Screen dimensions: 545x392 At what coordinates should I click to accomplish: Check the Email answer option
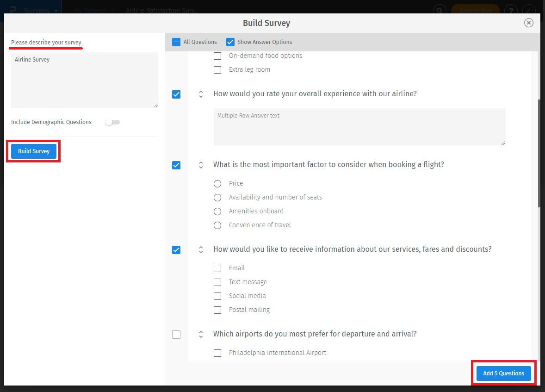[x=217, y=268]
